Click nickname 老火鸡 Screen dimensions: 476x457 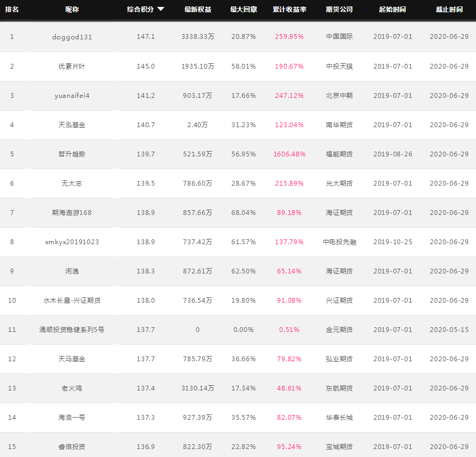pos(72,388)
